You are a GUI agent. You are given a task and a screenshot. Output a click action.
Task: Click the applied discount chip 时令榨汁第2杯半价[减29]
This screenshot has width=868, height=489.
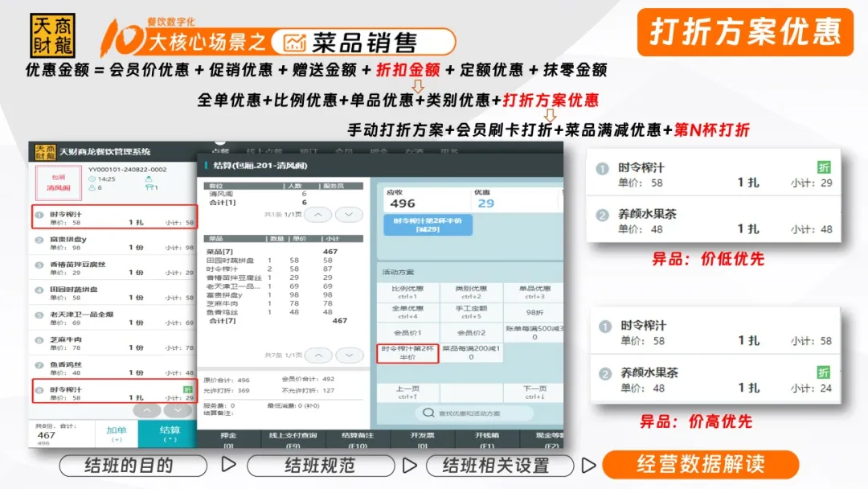(x=428, y=224)
